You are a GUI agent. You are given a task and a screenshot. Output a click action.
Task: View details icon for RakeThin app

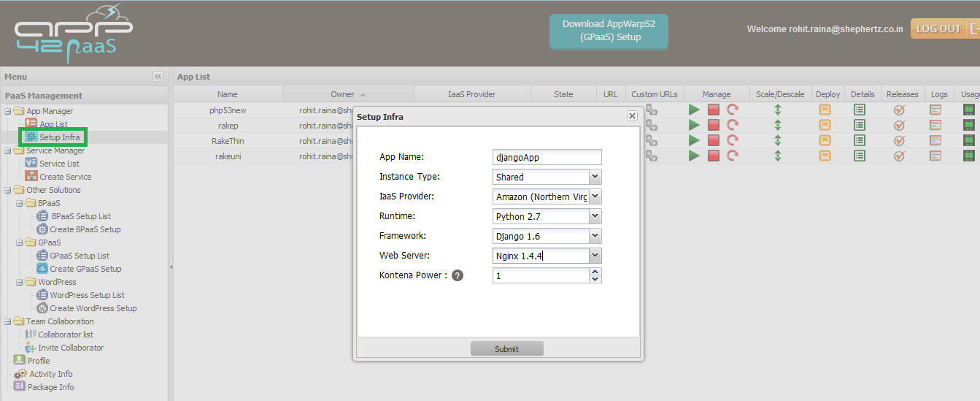[x=860, y=140]
